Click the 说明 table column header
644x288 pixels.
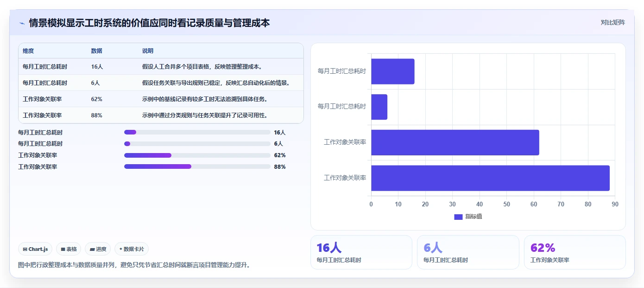click(x=148, y=51)
